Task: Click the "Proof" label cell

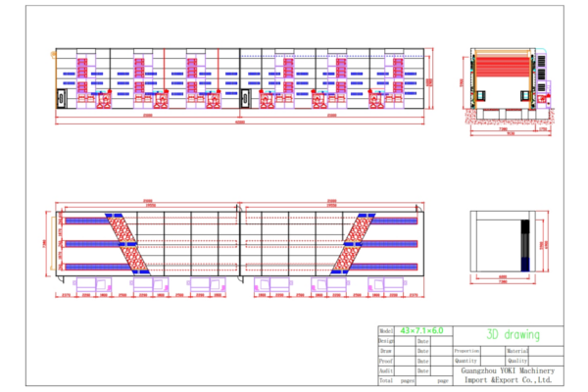Action: pos(386,360)
